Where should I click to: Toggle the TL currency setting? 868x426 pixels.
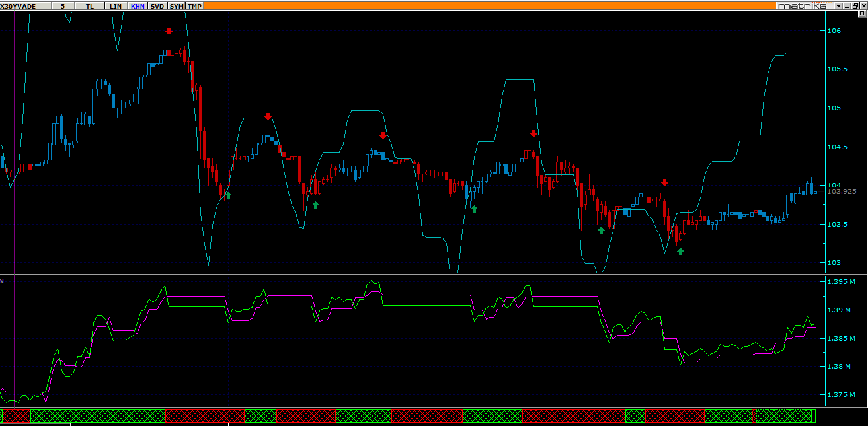(89, 5)
